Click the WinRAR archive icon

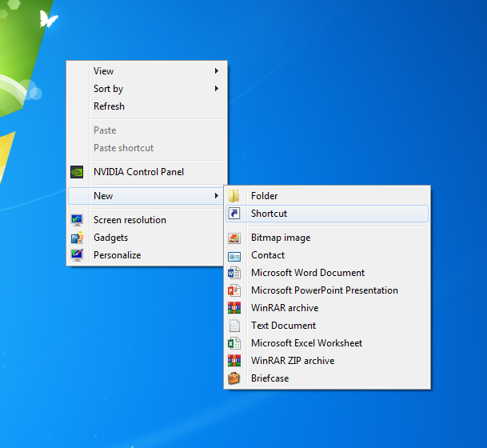pos(234,308)
